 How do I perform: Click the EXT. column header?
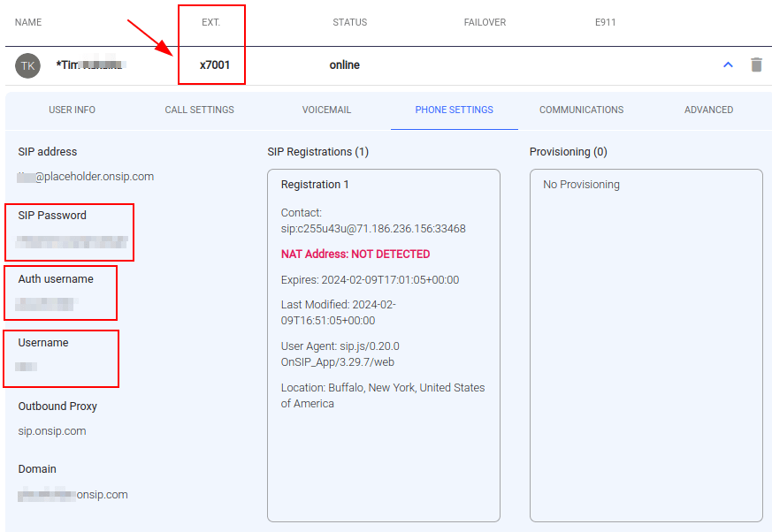point(210,22)
